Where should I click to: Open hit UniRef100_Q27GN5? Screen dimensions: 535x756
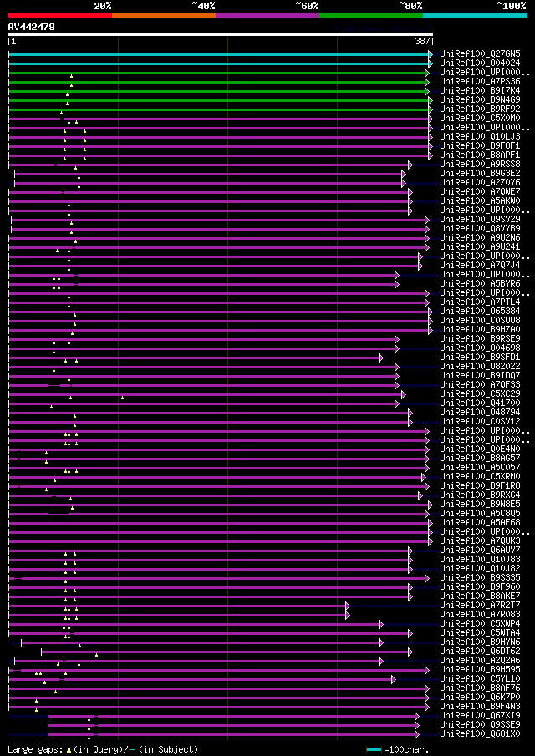coord(480,54)
